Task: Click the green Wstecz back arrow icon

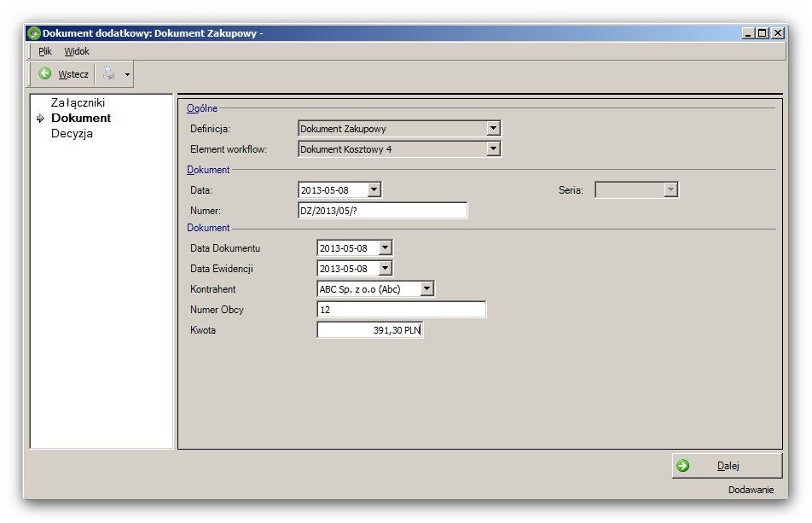Action: pos(45,73)
